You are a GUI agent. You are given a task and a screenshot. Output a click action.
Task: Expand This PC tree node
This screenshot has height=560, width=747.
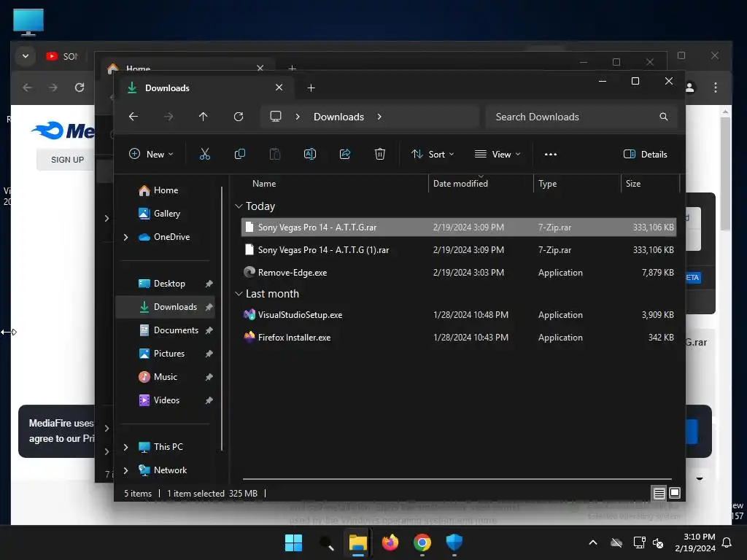(x=125, y=447)
